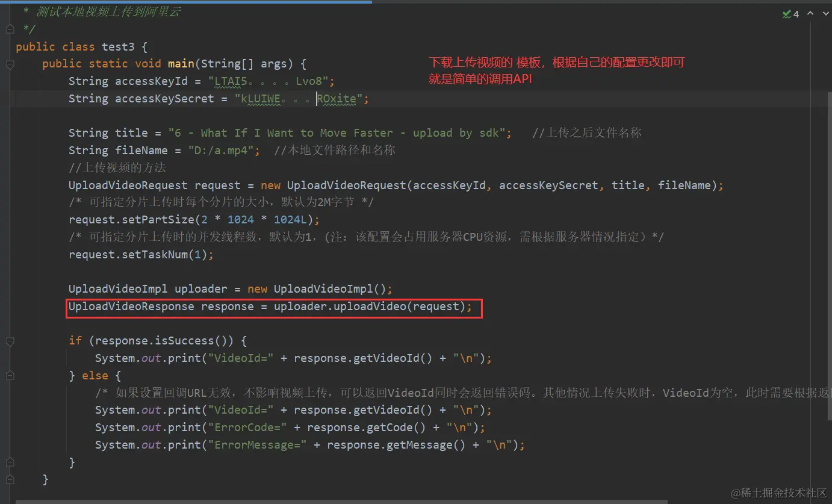Screen dimensions: 832x504
Task: Click the String accessKeySecret variable declaration
Action: pos(141,99)
